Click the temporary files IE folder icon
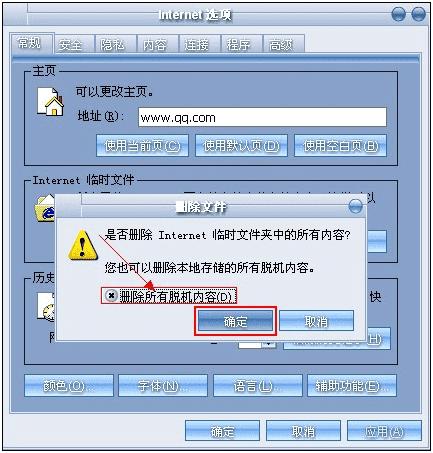Screen dimensions: 433x453 [x=45, y=208]
